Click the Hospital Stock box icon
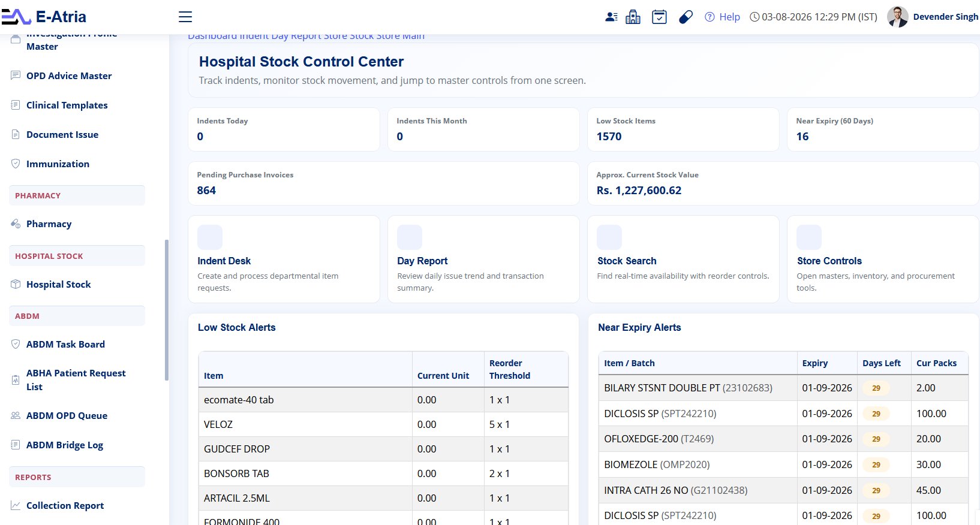This screenshot has height=525, width=980. [16, 284]
